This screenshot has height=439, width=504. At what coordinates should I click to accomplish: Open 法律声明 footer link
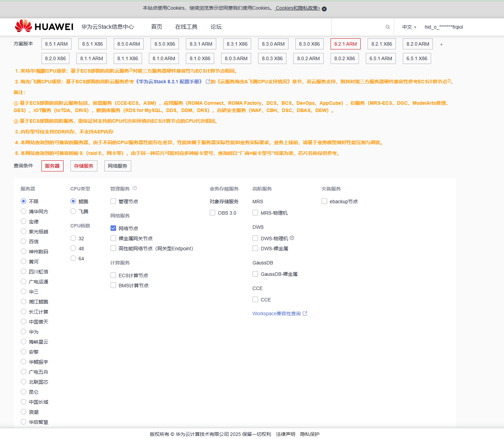pyautogui.click(x=286, y=434)
